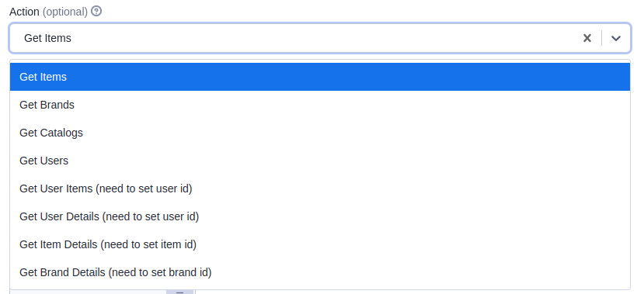Screen dimensions: 644x294
Task: Collapse the Action dropdown with chevron arrow
Action: click(x=616, y=38)
